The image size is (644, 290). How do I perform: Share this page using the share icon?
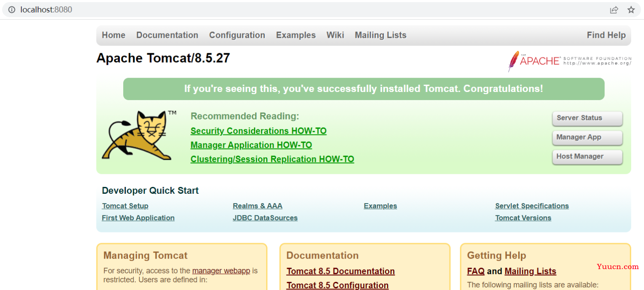pyautogui.click(x=614, y=9)
